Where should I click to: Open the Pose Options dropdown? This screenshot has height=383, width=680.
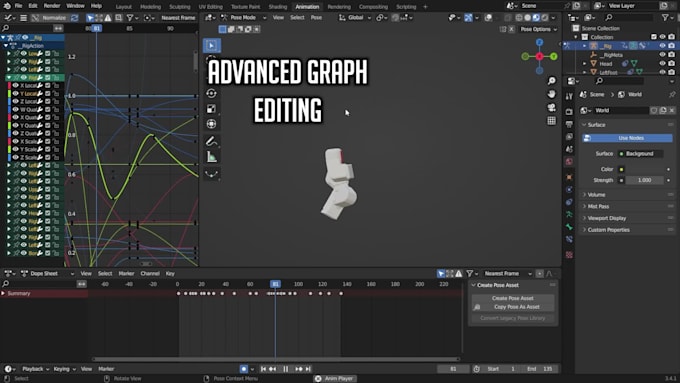[x=539, y=29]
